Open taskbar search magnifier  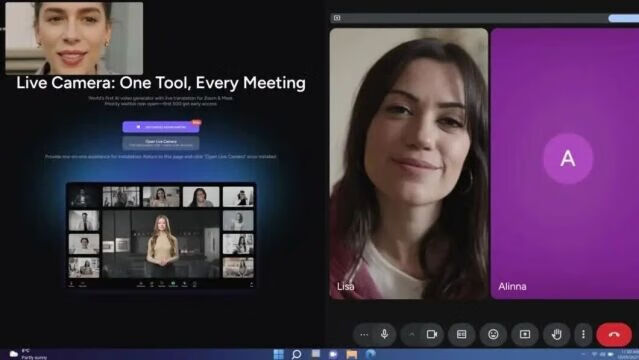point(297,354)
